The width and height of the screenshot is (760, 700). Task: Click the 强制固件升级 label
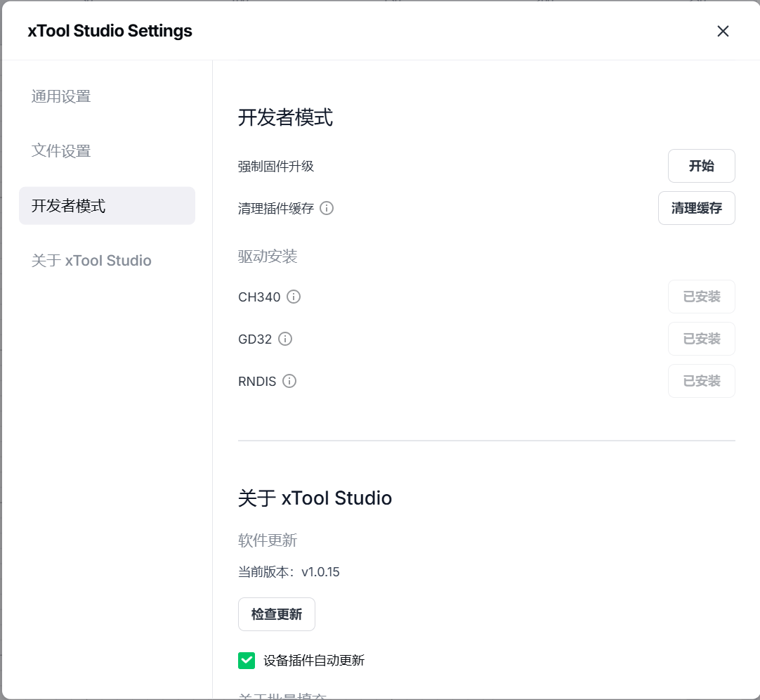(x=276, y=167)
